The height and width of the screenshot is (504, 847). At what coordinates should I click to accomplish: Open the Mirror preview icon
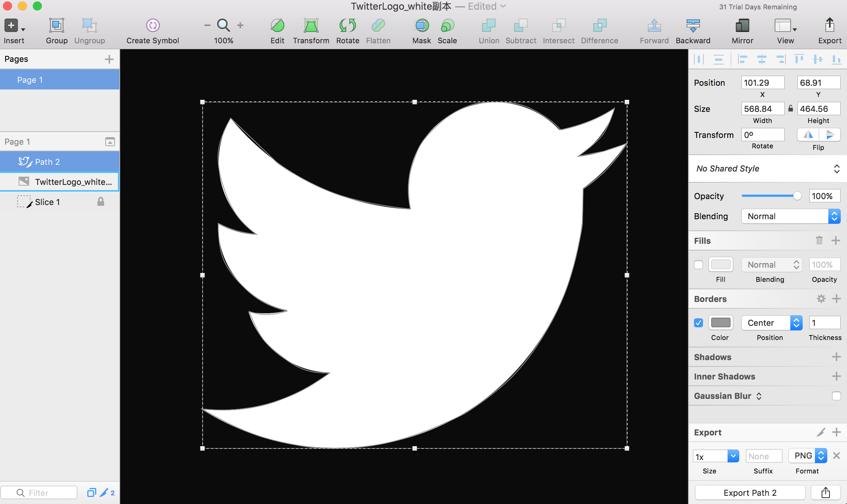coord(742,26)
